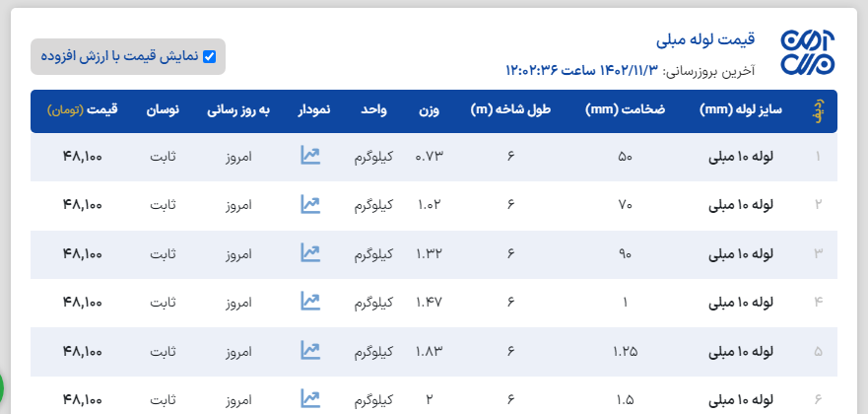Click the قیمت لوله مبلی page title
The width and height of the screenshot is (868, 414).
705,39
